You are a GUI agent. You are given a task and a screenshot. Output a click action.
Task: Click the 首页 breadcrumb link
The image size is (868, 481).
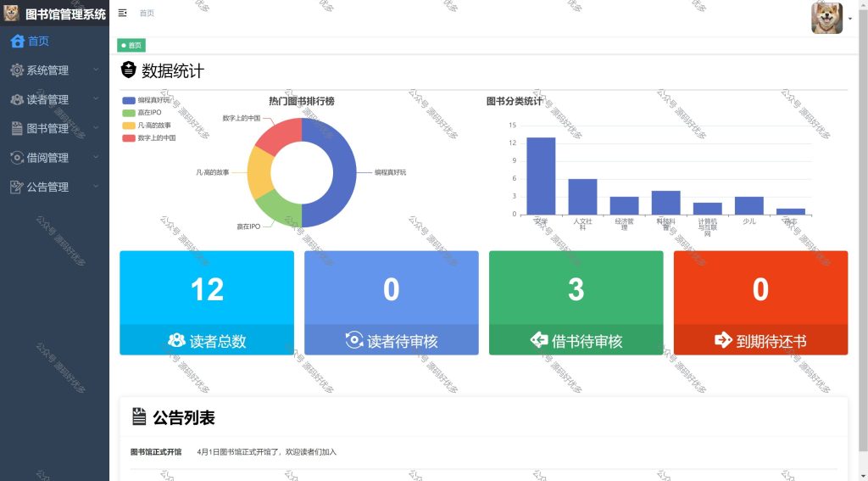tap(147, 14)
